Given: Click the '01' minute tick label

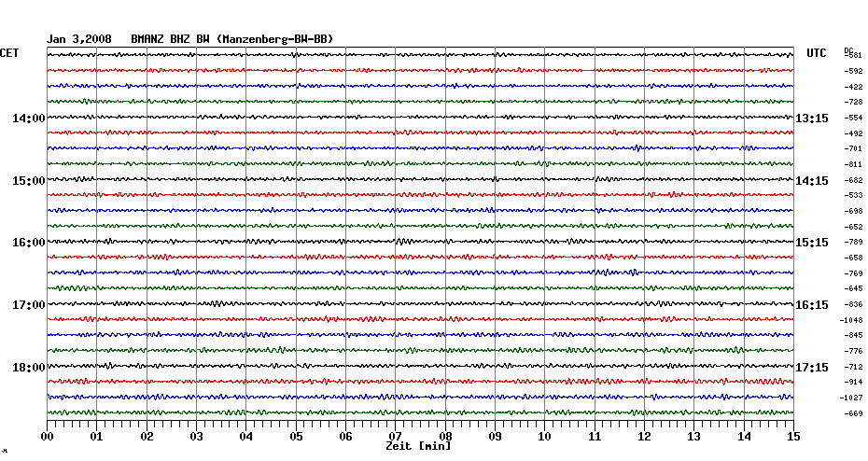Looking at the screenshot, I should pyautogui.click(x=96, y=437).
